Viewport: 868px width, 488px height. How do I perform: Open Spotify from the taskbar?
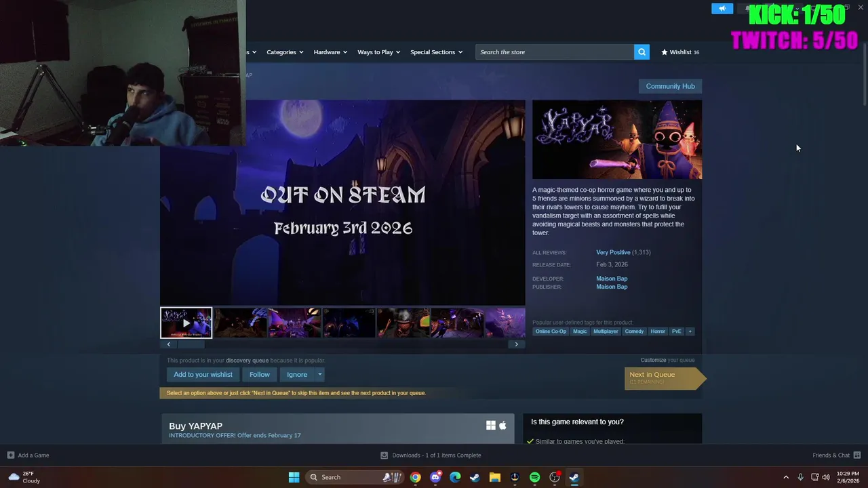coord(534,477)
